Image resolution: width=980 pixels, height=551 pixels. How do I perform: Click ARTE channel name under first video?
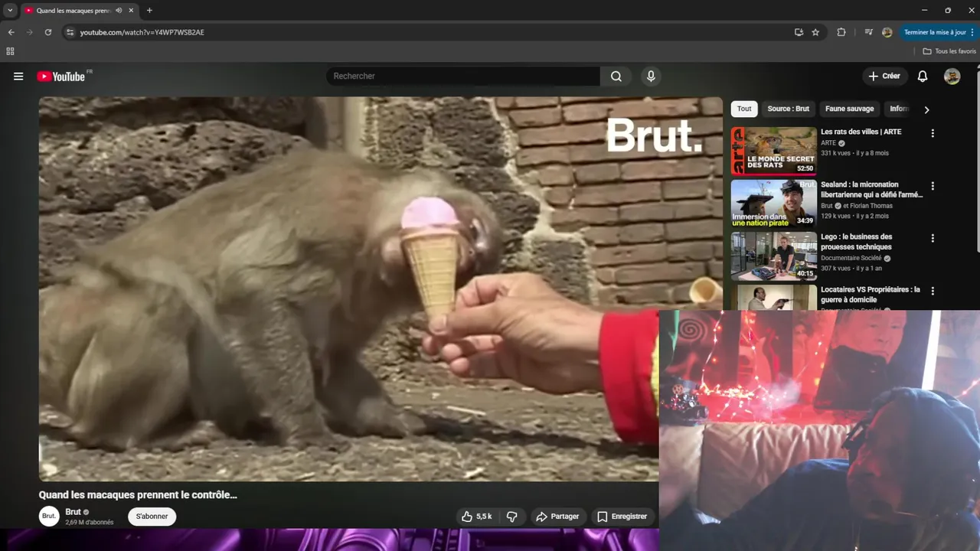(828, 143)
